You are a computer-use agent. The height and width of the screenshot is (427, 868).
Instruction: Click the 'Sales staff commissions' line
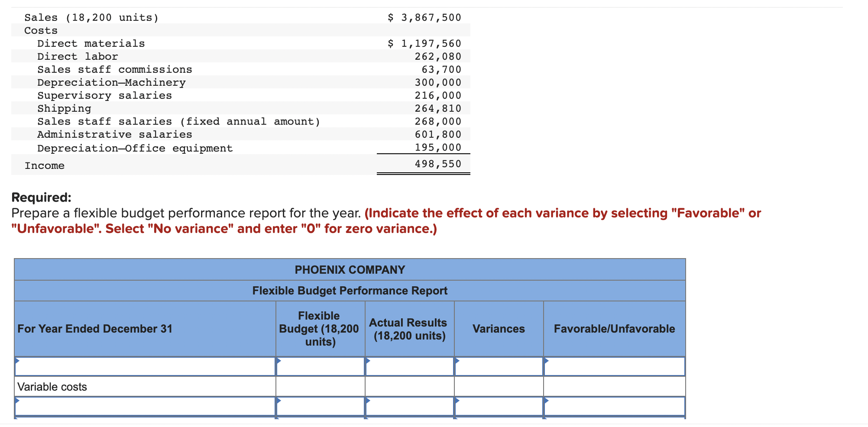tap(115, 70)
